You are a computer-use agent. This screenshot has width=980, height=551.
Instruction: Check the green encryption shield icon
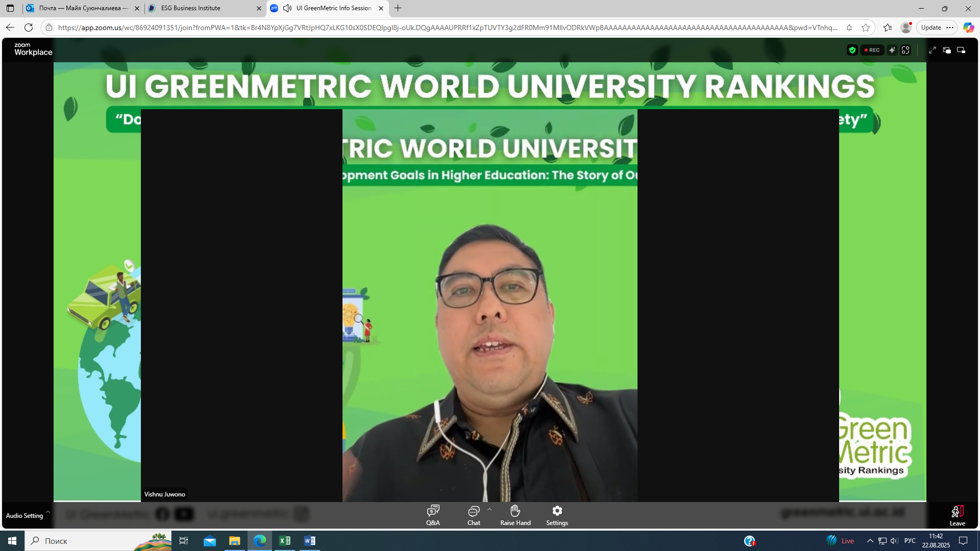pos(852,50)
